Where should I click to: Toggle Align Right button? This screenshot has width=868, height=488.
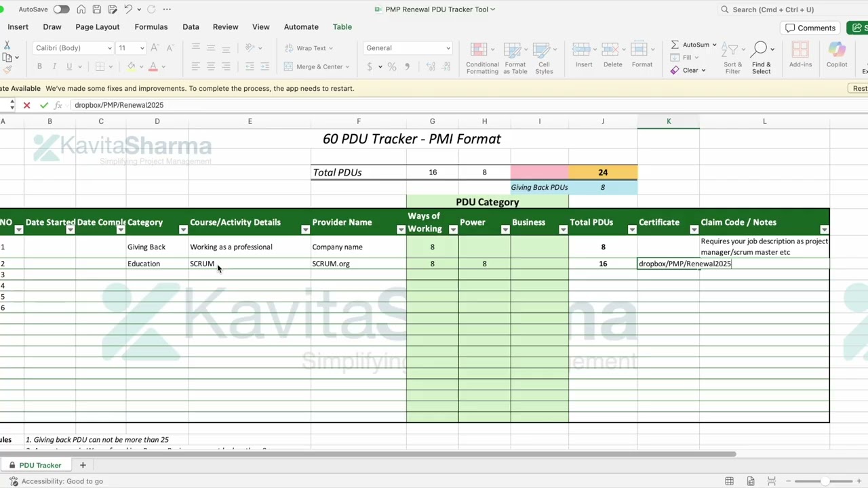(226, 66)
